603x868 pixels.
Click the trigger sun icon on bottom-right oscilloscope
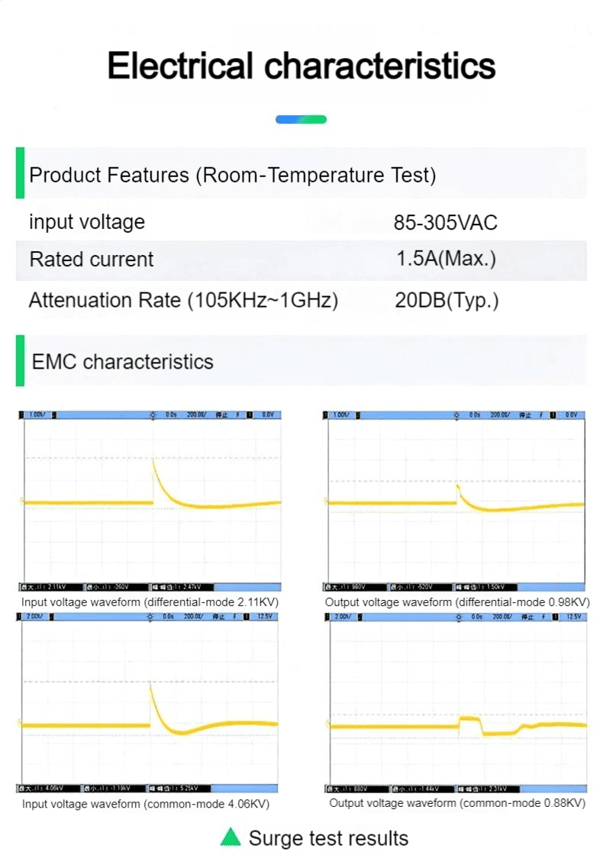pos(459,617)
